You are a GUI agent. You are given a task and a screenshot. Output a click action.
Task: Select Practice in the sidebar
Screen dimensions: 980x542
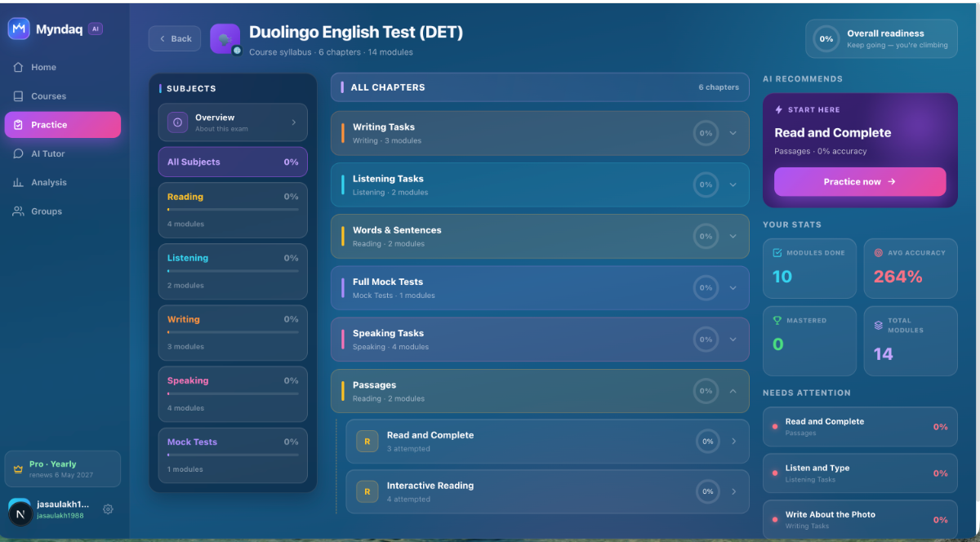[x=63, y=125]
